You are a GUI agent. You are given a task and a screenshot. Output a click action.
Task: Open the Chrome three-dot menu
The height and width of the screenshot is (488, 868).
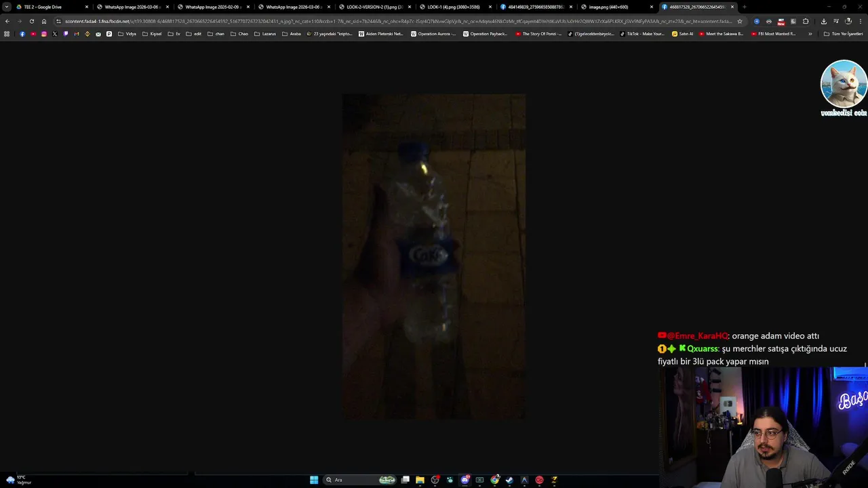point(861,21)
